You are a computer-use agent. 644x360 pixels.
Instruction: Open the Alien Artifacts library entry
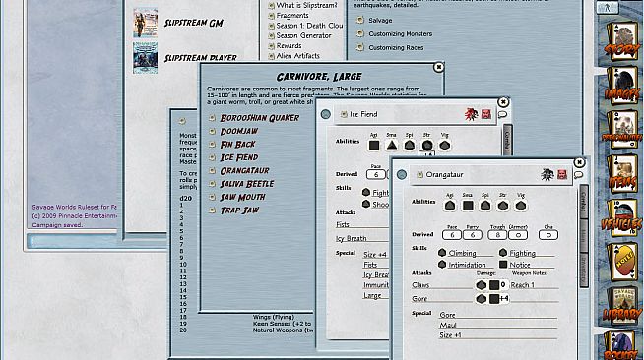[297, 56]
